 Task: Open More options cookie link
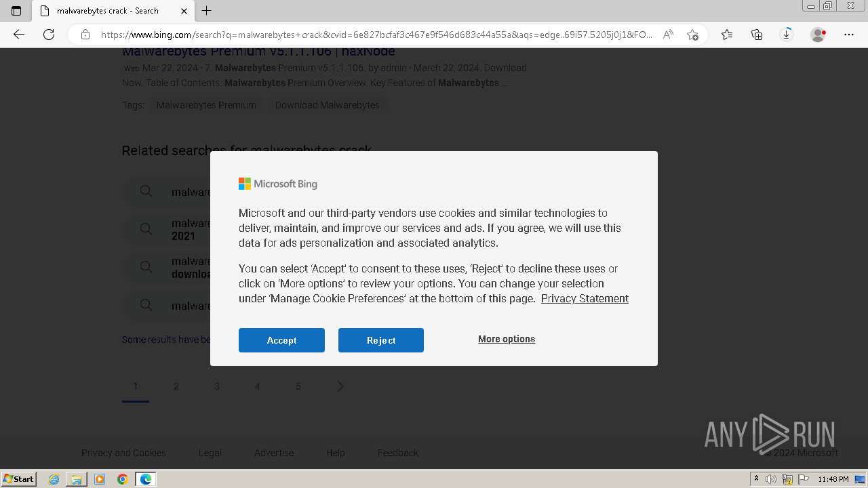click(x=507, y=339)
